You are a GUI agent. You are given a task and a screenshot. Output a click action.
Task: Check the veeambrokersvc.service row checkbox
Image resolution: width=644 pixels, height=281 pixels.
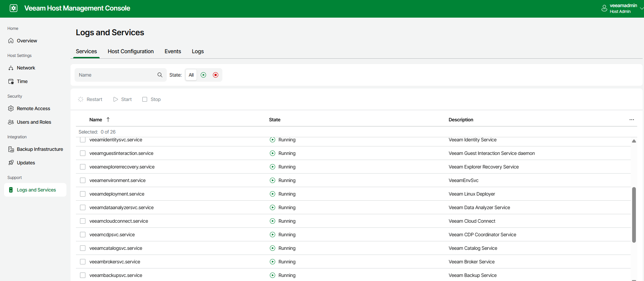point(83,262)
